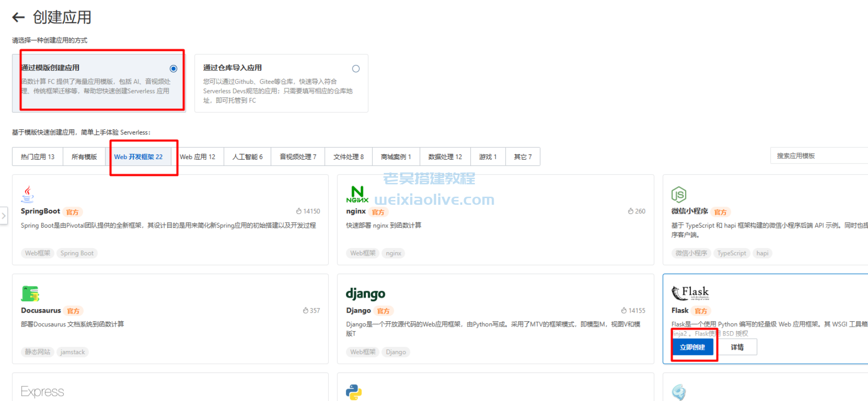Viewport: 868px width, 401px height.
Task: Click the 官方 badge next to Docusaurus
Action: coord(73,311)
